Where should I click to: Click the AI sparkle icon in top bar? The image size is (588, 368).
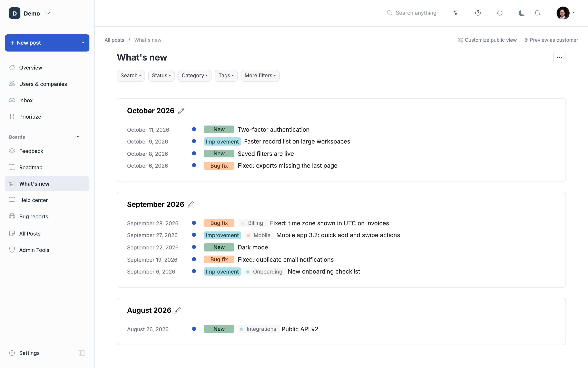[455, 13]
